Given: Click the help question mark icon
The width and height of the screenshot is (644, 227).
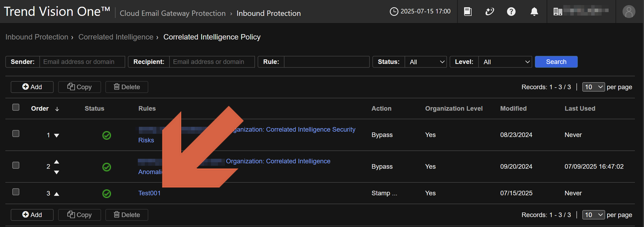Looking at the screenshot, I should [511, 12].
